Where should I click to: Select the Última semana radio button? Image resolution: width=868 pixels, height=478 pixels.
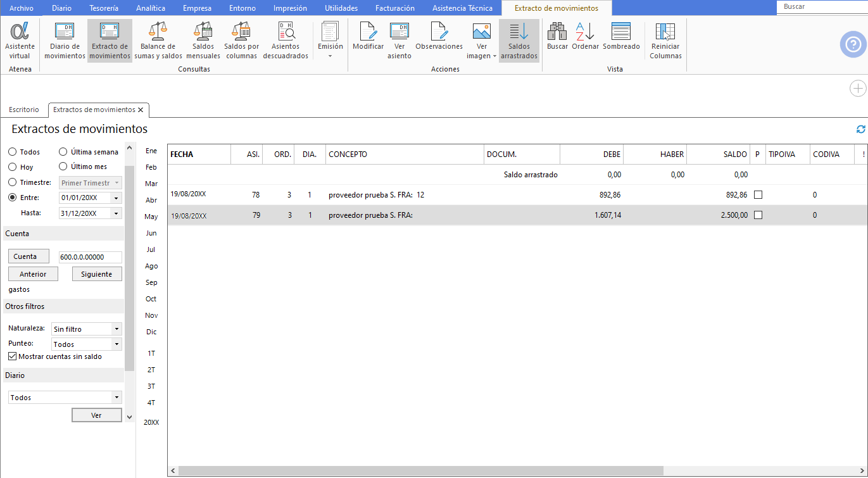pyautogui.click(x=63, y=152)
